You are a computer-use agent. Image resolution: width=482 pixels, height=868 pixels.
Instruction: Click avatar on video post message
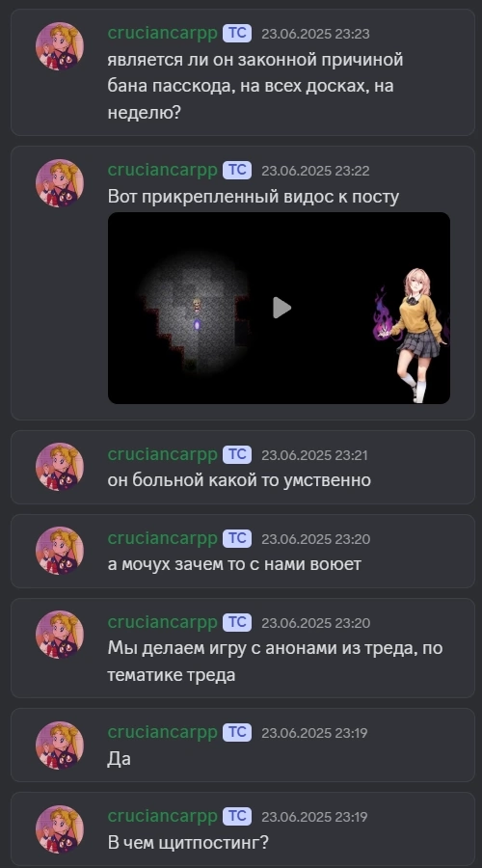click(60, 183)
